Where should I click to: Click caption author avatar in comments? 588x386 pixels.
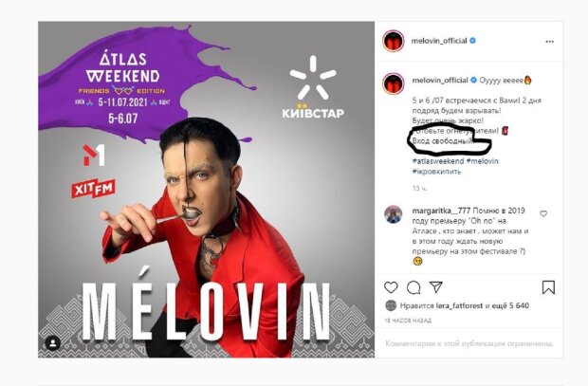point(393,83)
